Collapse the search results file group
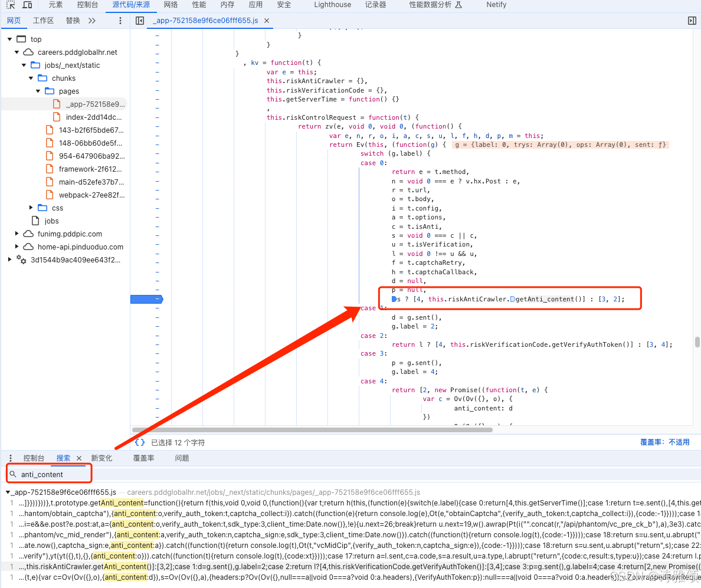The height and width of the screenshot is (588, 701). pos(8,492)
